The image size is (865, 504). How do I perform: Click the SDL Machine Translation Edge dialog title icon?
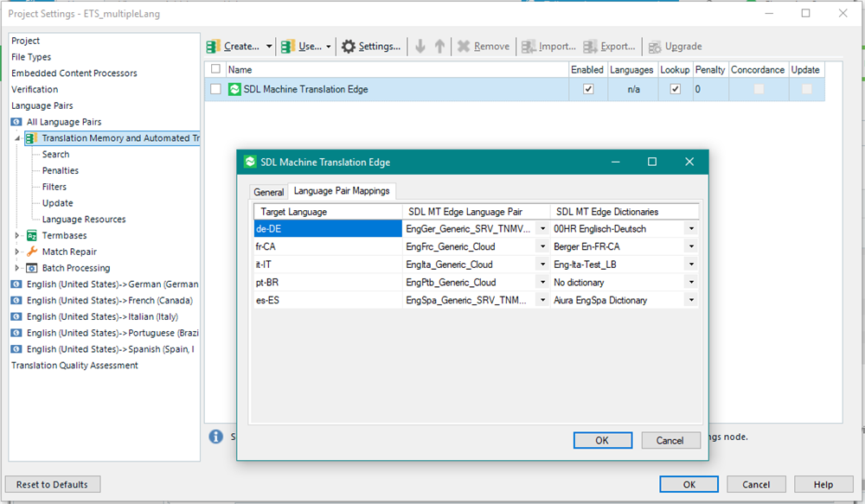pos(251,162)
